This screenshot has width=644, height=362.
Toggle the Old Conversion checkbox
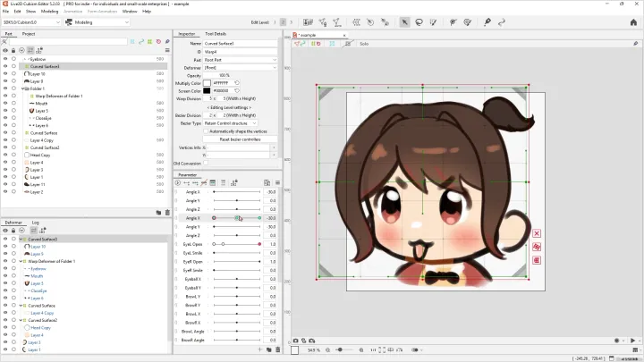point(206,164)
